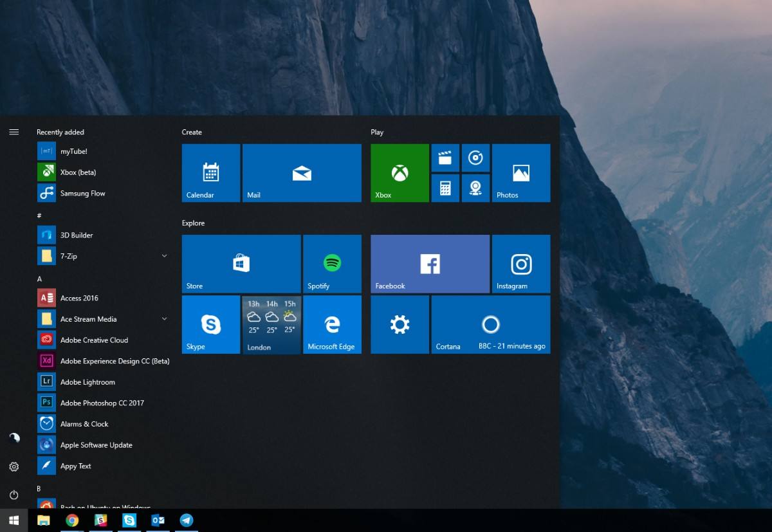Click the Power button in the Start sidebar
This screenshot has width=772, height=532.
click(14, 495)
